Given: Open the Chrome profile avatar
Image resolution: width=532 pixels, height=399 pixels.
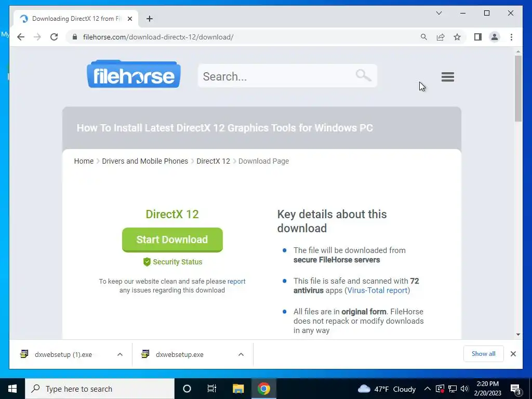Looking at the screenshot, I should pos(495,37).
